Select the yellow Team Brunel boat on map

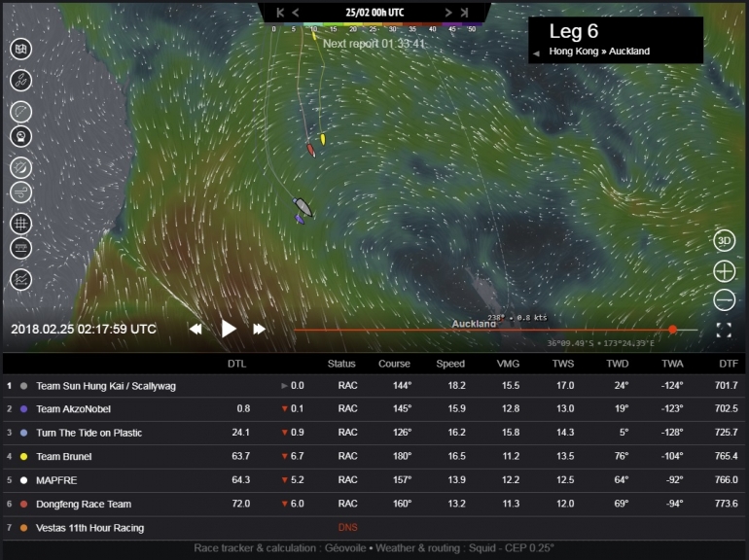click(x=323, y=139)
